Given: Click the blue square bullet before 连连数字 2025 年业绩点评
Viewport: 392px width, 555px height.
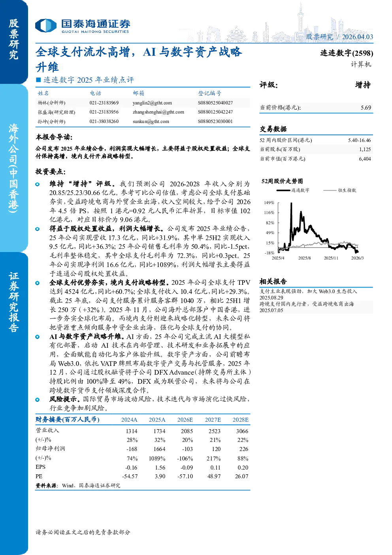Looking at the screenshot, I should [x=38, y=80].
